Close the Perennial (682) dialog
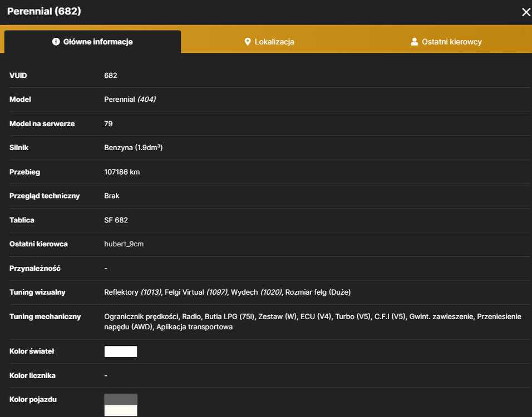Screen dimensions: 532x417 tap(526, 12)
